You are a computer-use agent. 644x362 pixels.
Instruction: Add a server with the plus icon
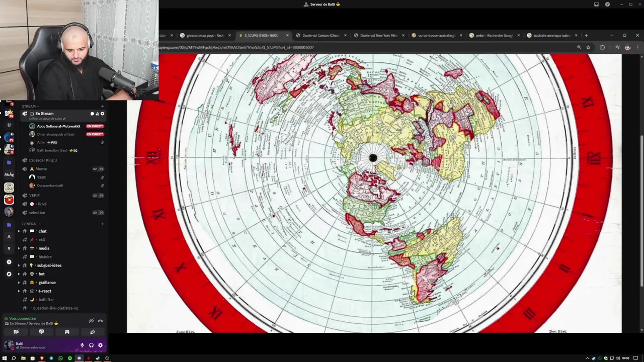click(x=9, y=262)
